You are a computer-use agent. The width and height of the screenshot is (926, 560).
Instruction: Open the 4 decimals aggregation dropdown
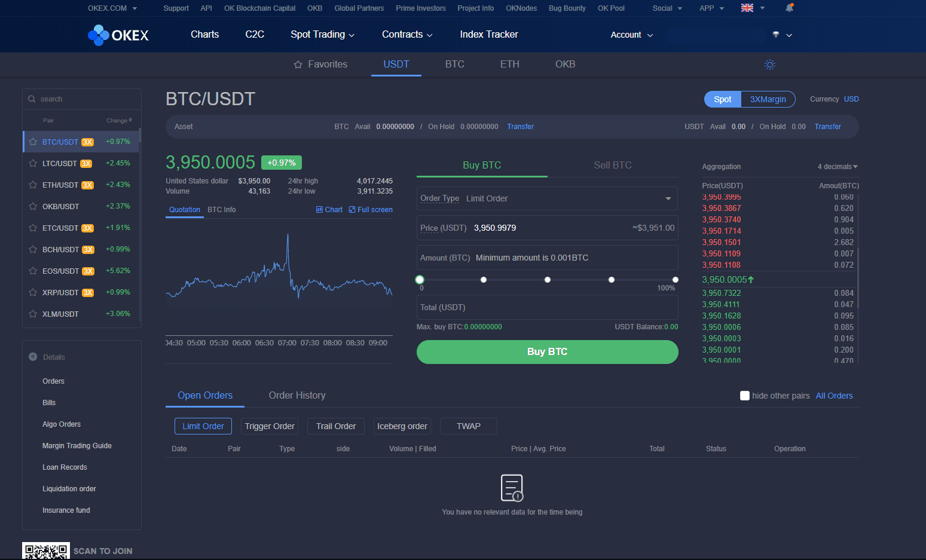(x=838, y=167)
